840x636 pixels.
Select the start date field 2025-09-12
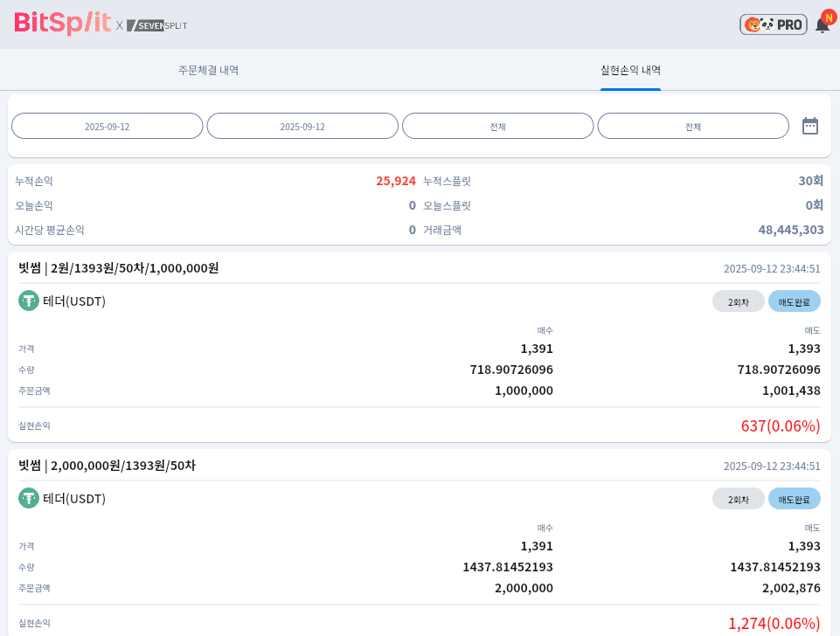(x=108, y=127)
